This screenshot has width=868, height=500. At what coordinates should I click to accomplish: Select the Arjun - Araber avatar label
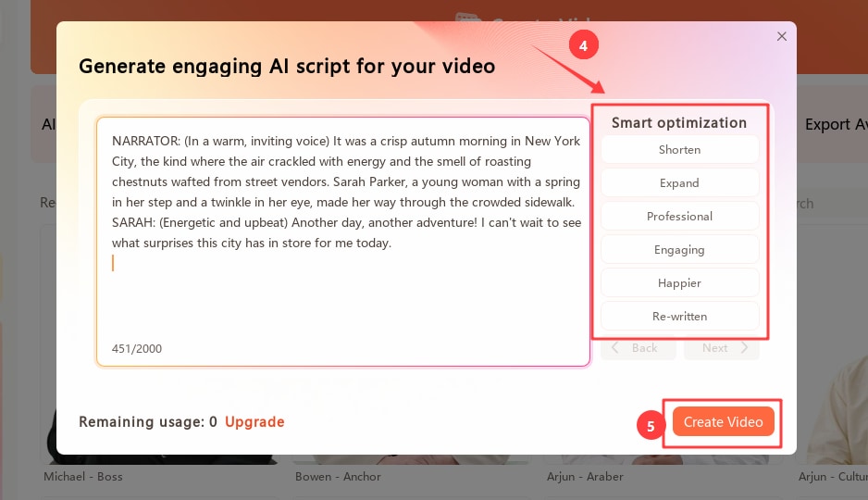click(x=585, y=477)
